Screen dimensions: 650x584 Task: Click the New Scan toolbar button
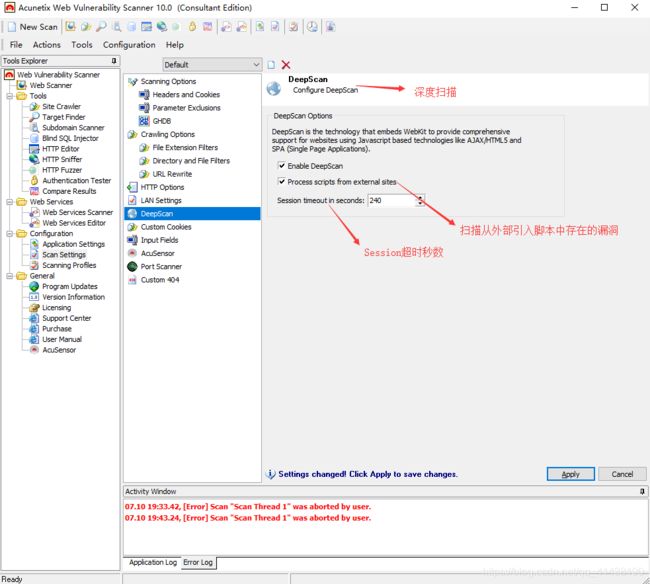pyautogui.click(x=33, y=27)
